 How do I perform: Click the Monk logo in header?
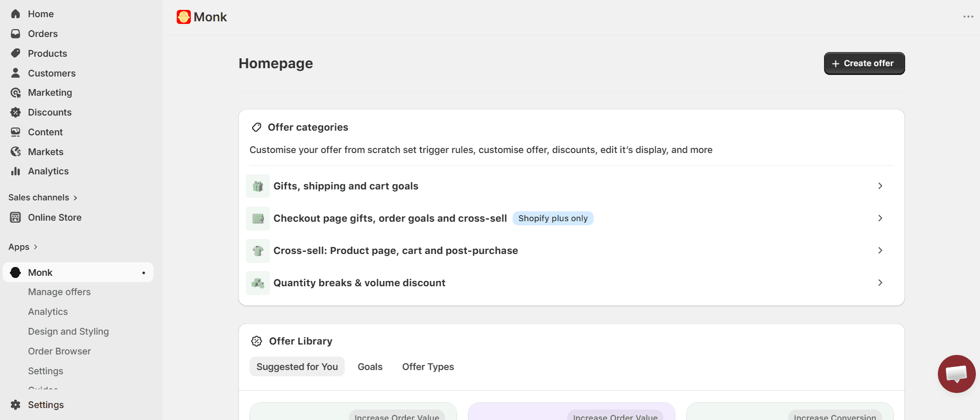[184, 17]
